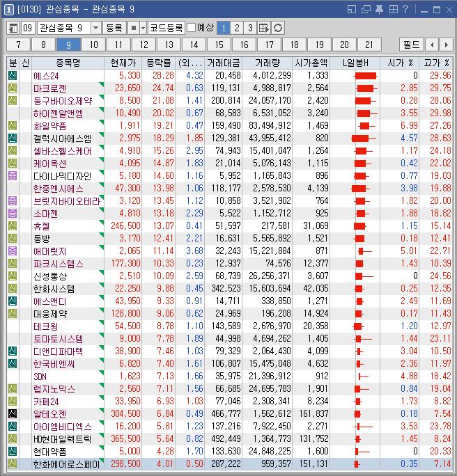457x476 pixels.
Task: Select the 하이젠알앤엠 stock name
Action: pos(58,113)
